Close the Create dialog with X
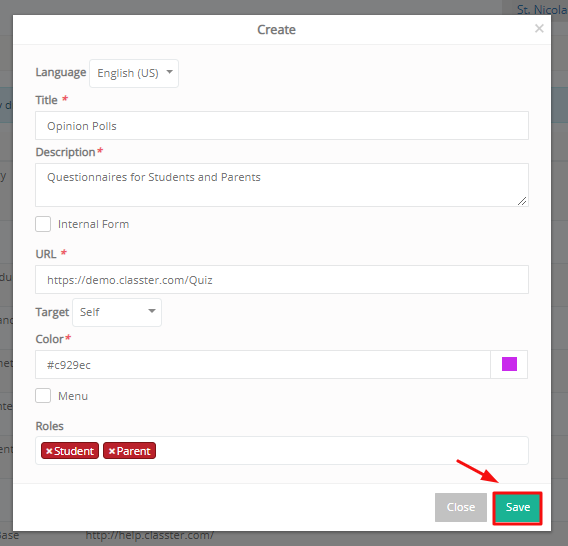Viewport: 568px width, 546px height. (x=539, y=28)
